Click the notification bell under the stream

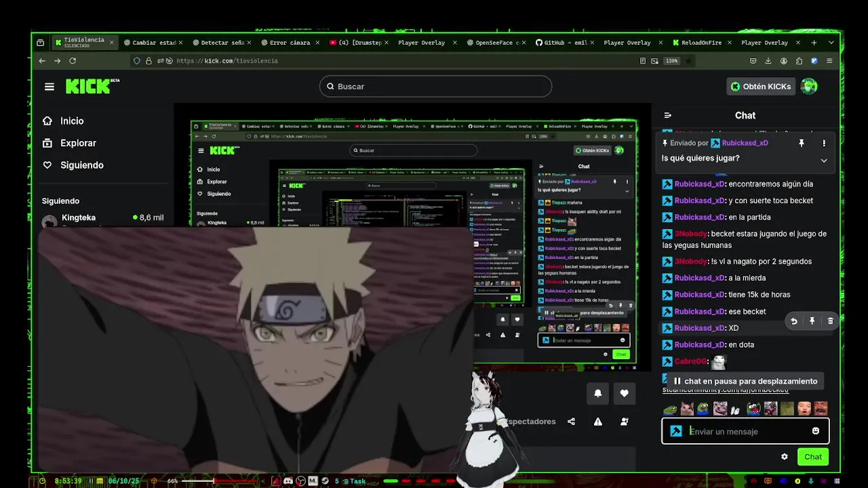point(597,393)
